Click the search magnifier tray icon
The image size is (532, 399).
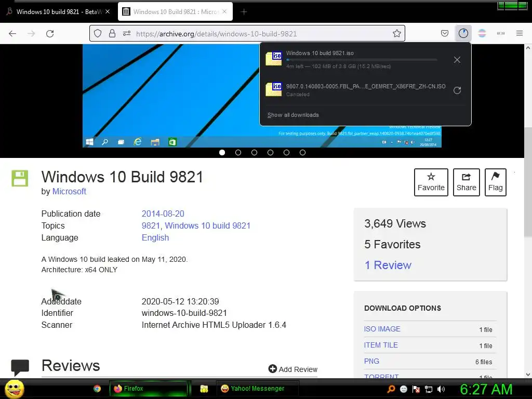pyautogui.click(x=391, y=389)
